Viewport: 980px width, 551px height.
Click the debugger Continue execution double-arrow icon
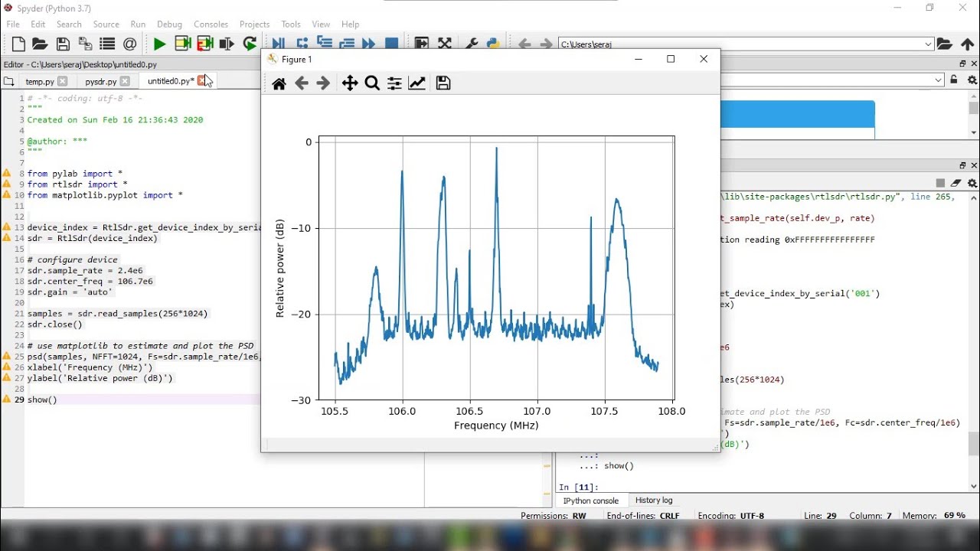pos(369,44)
